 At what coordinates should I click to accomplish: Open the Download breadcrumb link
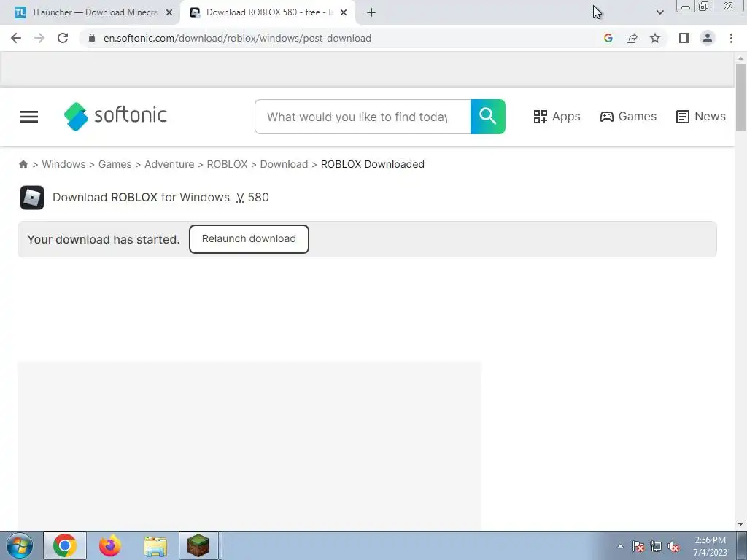tap(284, 164)
